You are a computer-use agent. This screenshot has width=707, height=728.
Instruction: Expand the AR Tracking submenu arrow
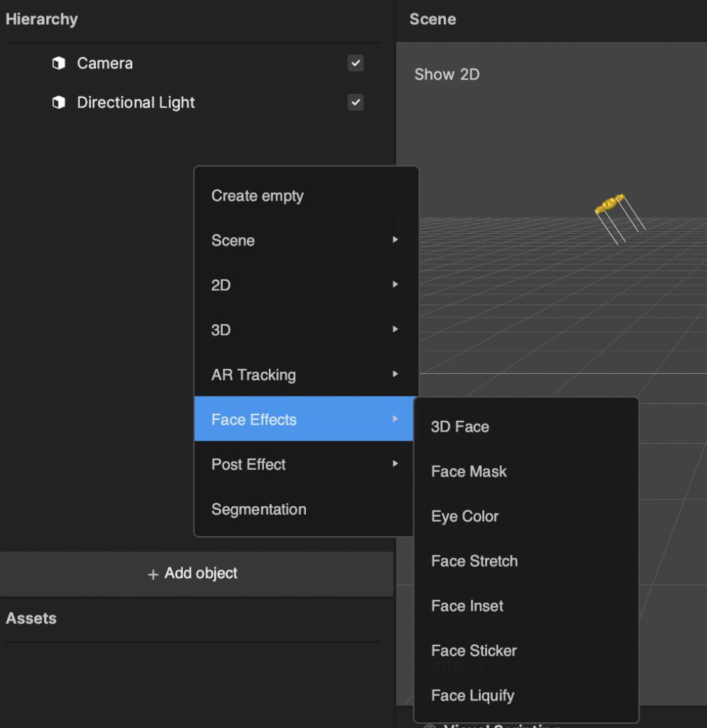click(395, 374)
